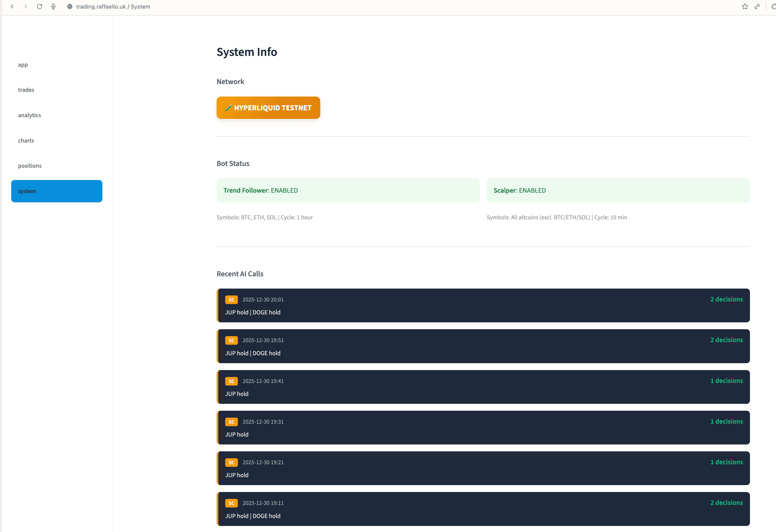Click '2 decisions' on the 19:11 call
The height and width of the screenshot is (532, 776).
(x=727, y=503)
